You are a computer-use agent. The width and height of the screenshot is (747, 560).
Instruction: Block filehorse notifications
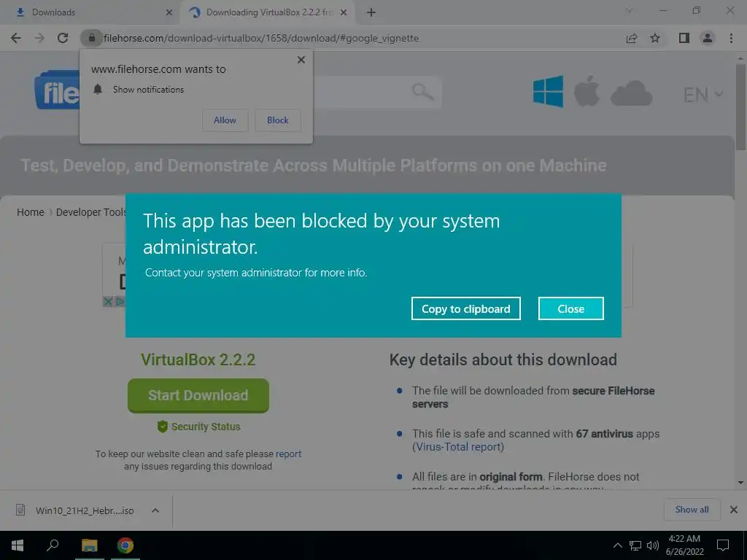point(278,120)
